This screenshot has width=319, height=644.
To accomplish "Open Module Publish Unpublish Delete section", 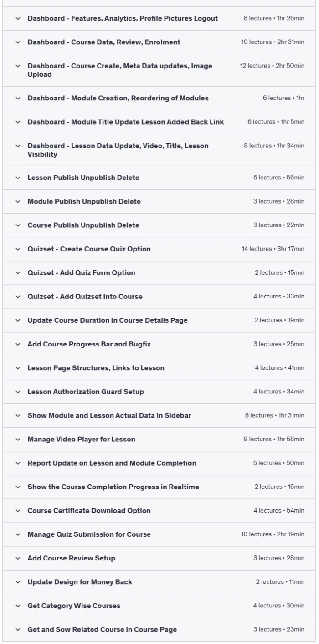I will [159, 201].
